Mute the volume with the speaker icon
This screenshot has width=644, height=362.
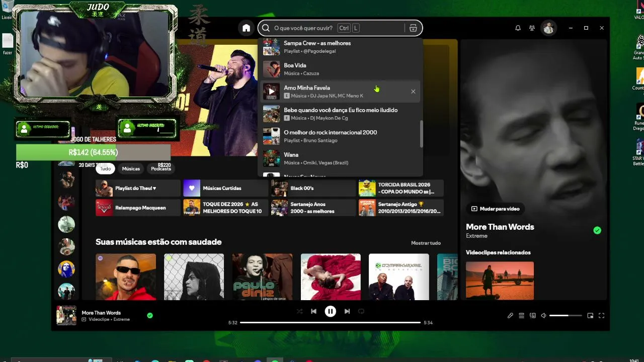click(543, 316)
